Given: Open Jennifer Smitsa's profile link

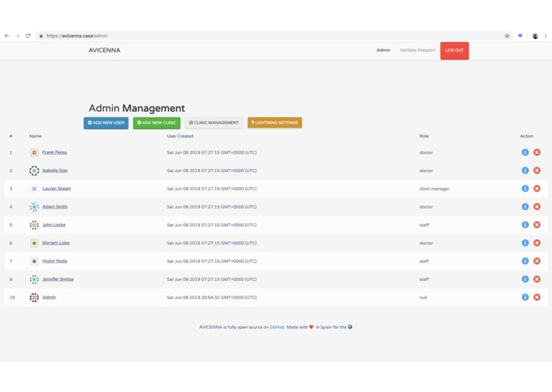Looking at the screenshot, I should 58,279.
